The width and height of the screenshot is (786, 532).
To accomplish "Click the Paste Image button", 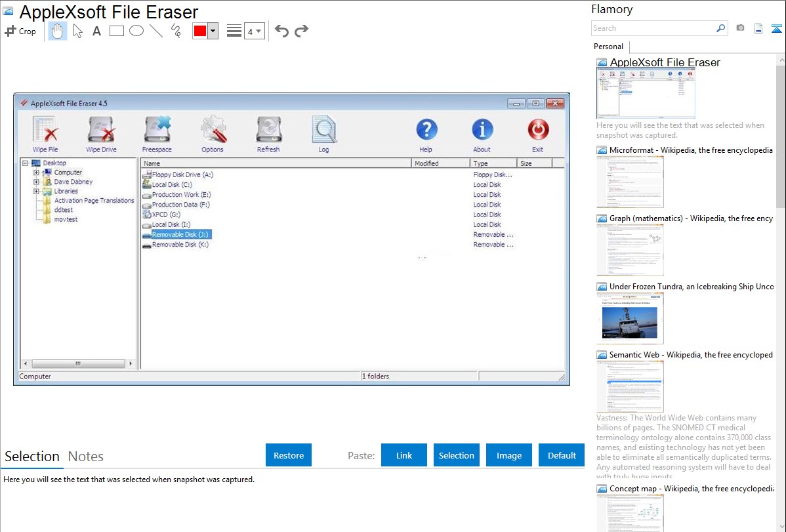I will [x=509, y=455].
